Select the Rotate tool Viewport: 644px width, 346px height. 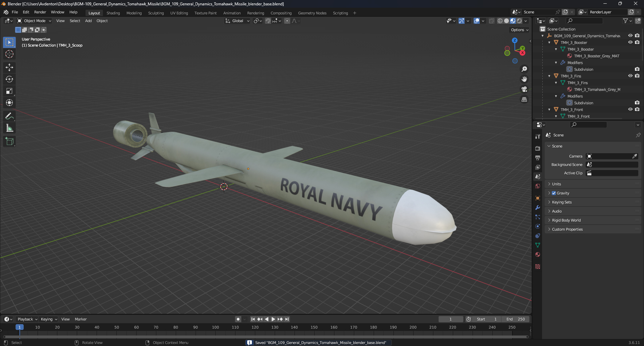point(9,79)
